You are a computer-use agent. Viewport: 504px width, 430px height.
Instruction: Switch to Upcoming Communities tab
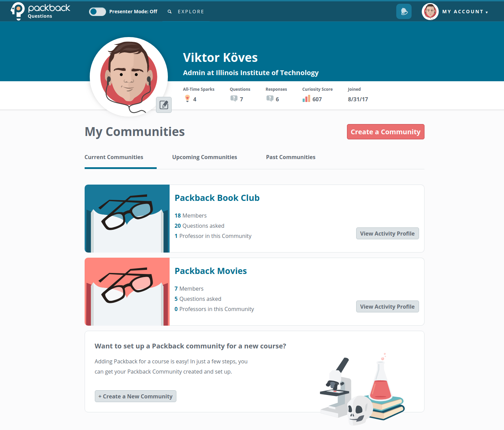click(205, 157)
